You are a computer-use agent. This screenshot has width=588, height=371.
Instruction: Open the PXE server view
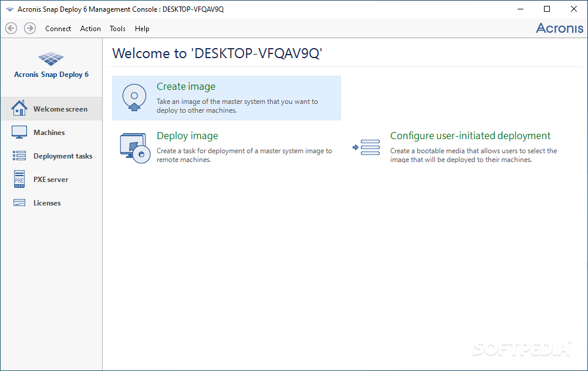tap(51, 179)
